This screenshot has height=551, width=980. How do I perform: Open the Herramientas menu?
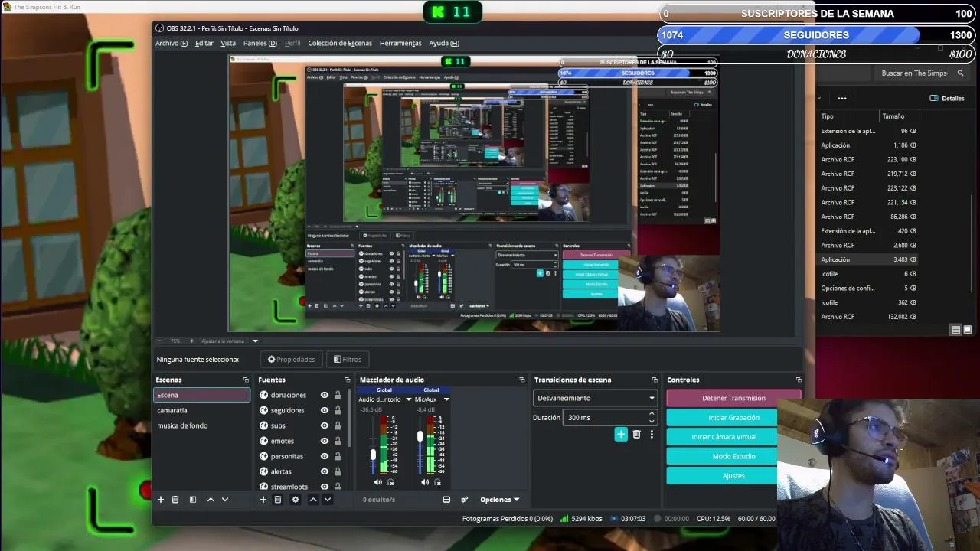pyautogui.click(x=400, y=43)
